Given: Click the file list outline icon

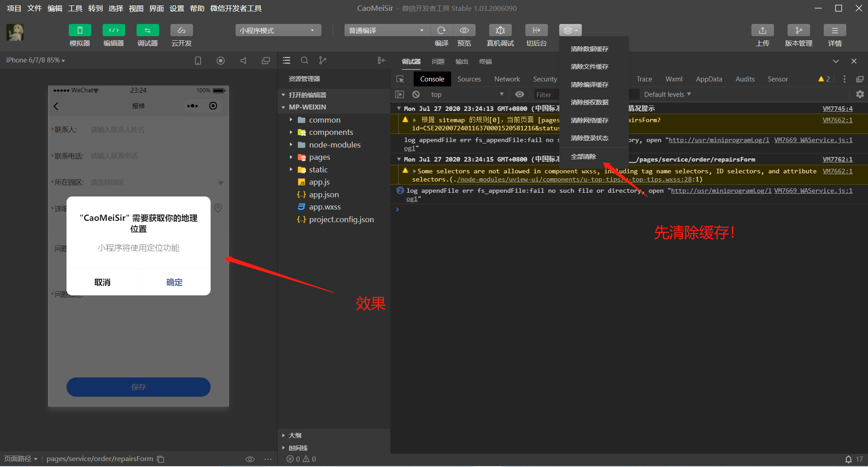Looking at the screenshot, I should 287,61.
